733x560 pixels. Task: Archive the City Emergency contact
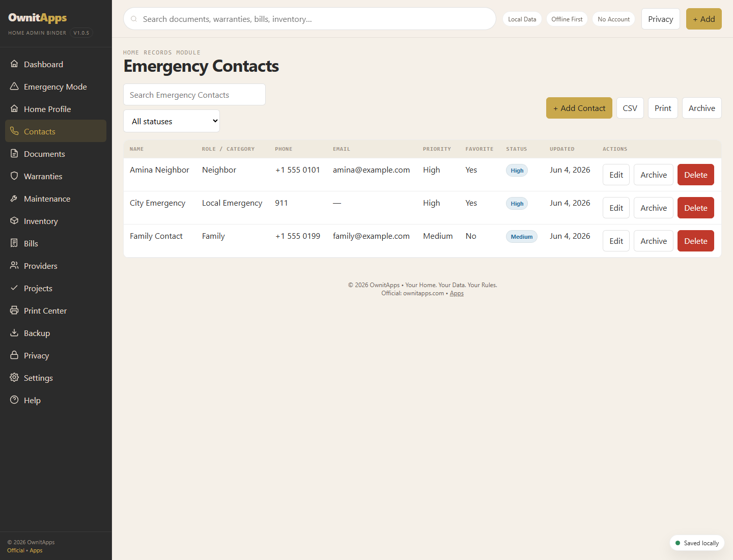(x=654, y=208)
